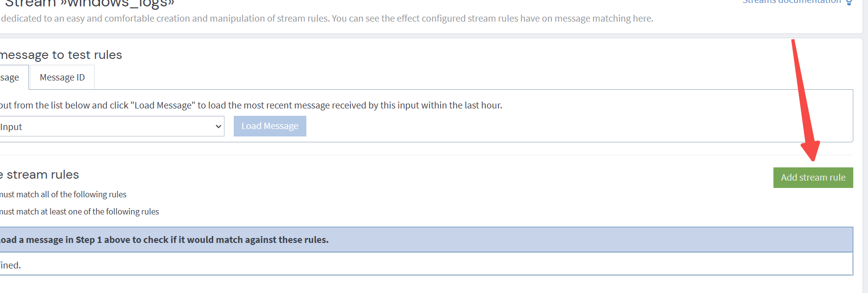Screen dimensions: 868x293
Task: Click the stream rules description text
Action: [327, 19]
